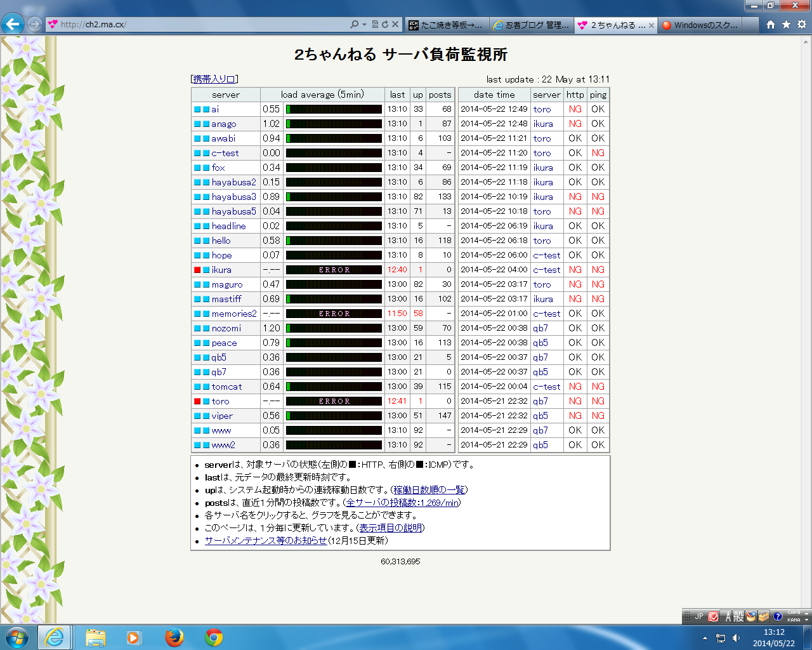Open the browser Tools gear menu
This screenshot has width=812, height=650.
(802, 24)
